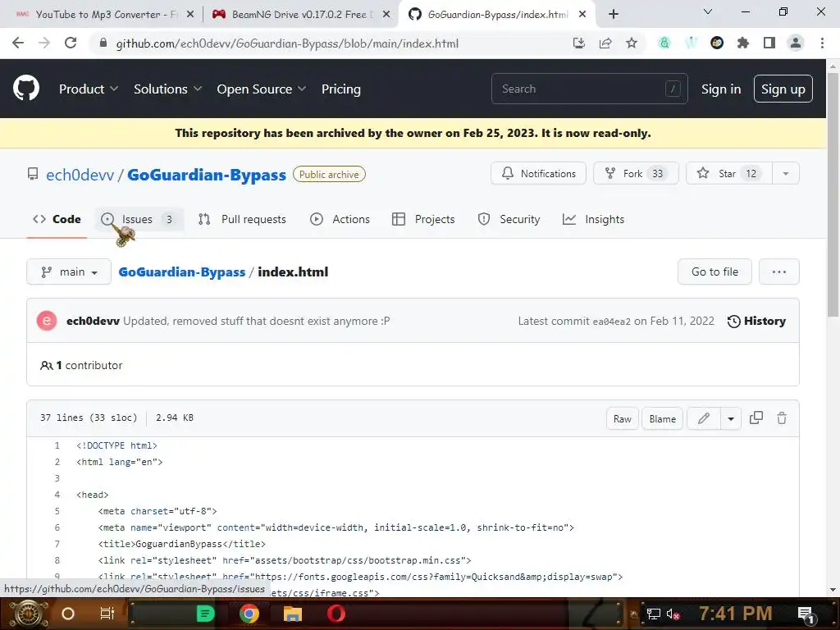Viewport: 840px width, 630px height.
Task: Expand the Open Source dropdown
Action: [262, 89]
